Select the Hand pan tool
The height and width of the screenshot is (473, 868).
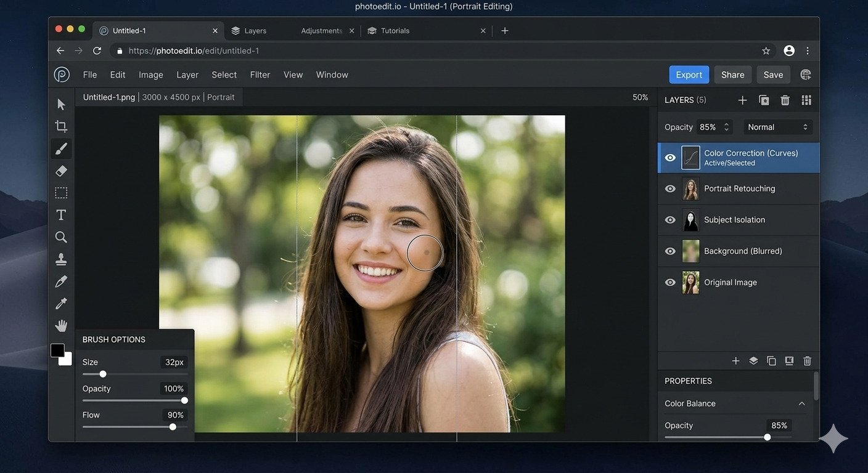[x=61, y=326]
